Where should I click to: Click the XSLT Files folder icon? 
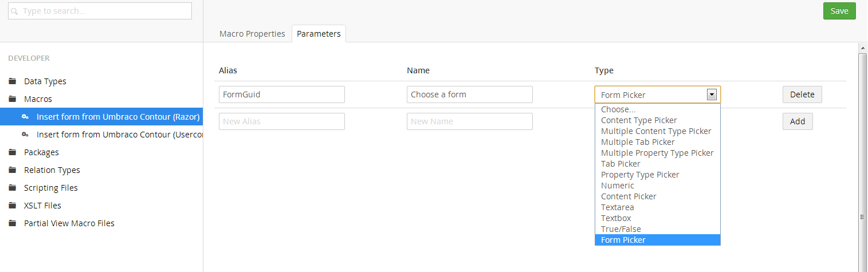click(x=12, y=206)
